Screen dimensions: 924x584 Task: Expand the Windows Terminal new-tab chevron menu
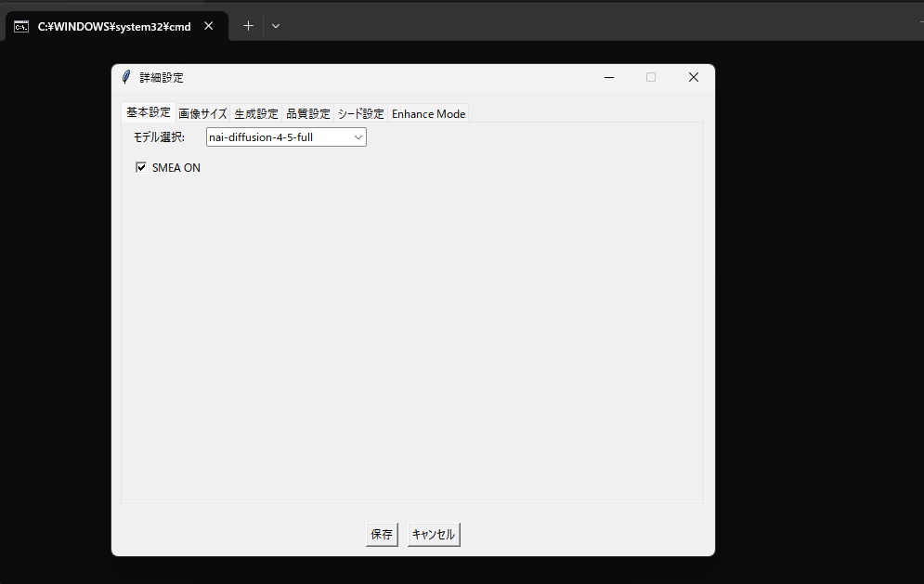point(275,26)
